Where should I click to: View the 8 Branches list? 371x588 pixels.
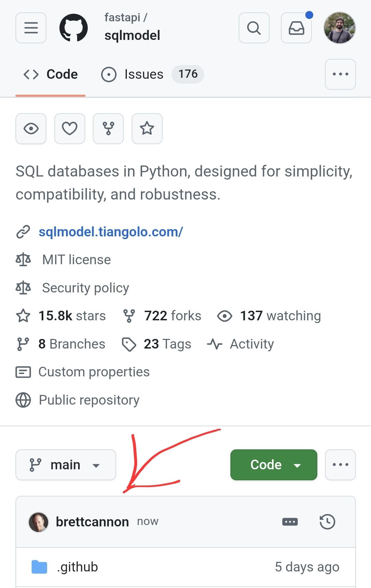pos(72,344)
